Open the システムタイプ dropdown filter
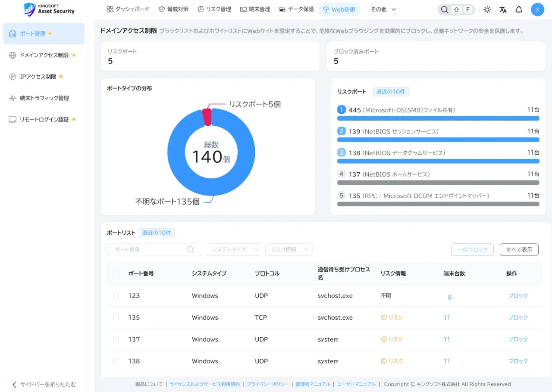 coord(234,249)
